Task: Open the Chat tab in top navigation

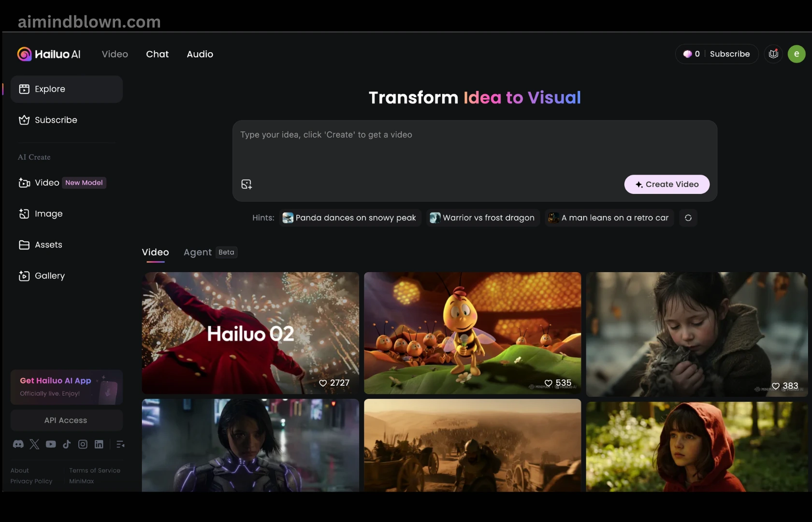Action: pyautogui.click(x=157, y=54)
